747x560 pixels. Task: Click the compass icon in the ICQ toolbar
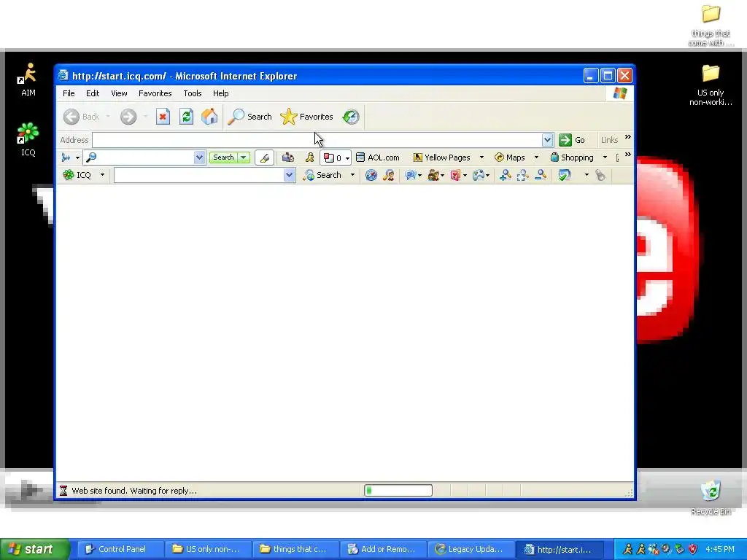(371, 175)
